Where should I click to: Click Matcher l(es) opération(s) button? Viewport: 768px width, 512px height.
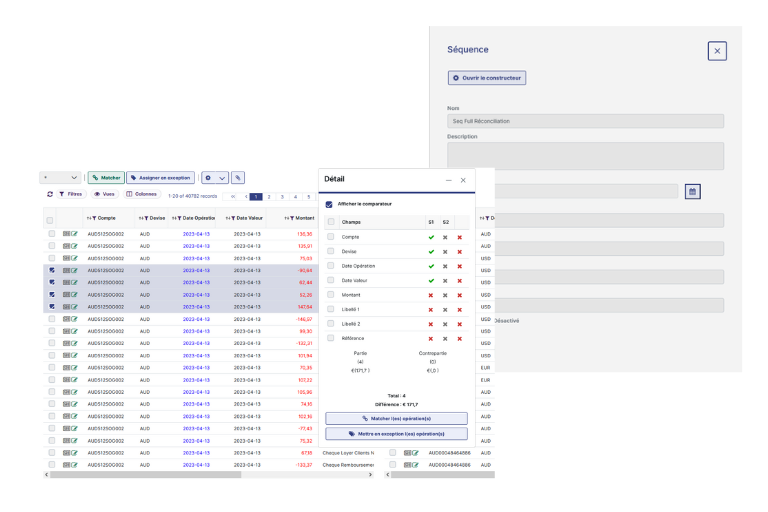pos(396,418)
